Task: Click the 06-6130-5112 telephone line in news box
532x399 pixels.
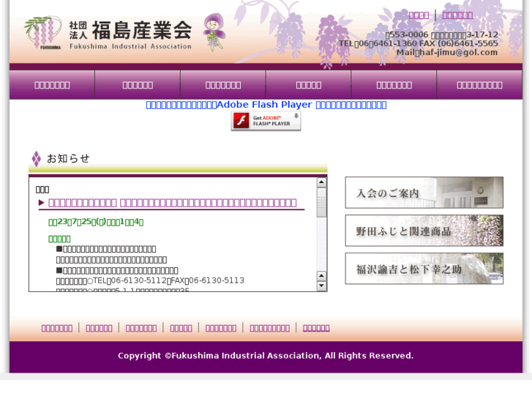Action: coord(150,280)
